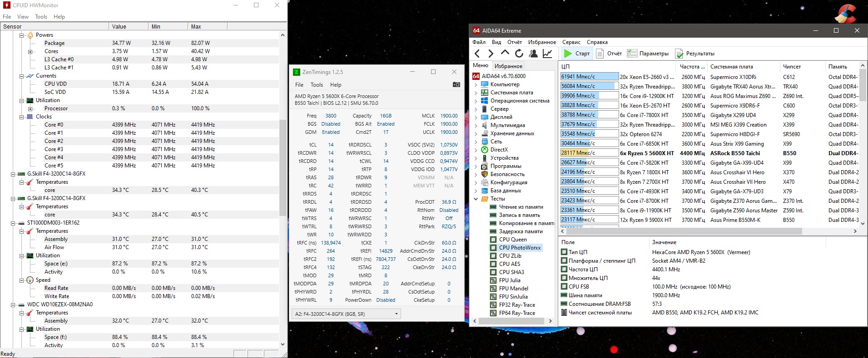Open the Сервис menu in AIDA64

click(x=571, y=42)
